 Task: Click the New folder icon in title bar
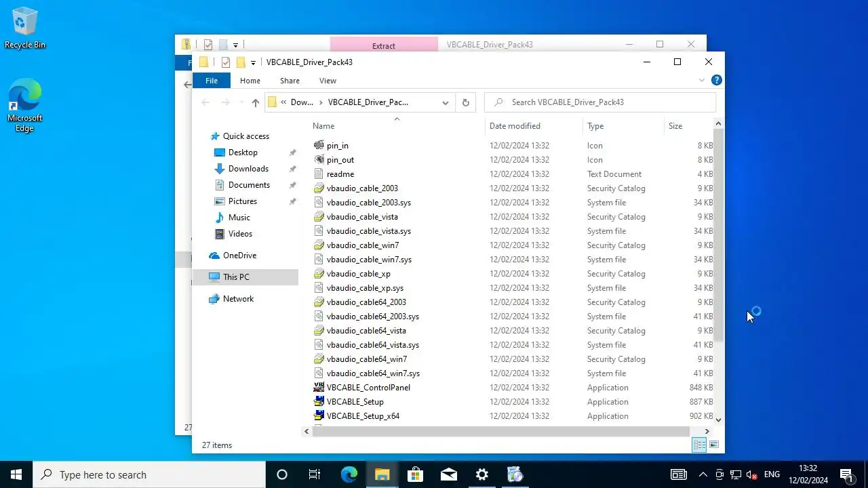240,62
